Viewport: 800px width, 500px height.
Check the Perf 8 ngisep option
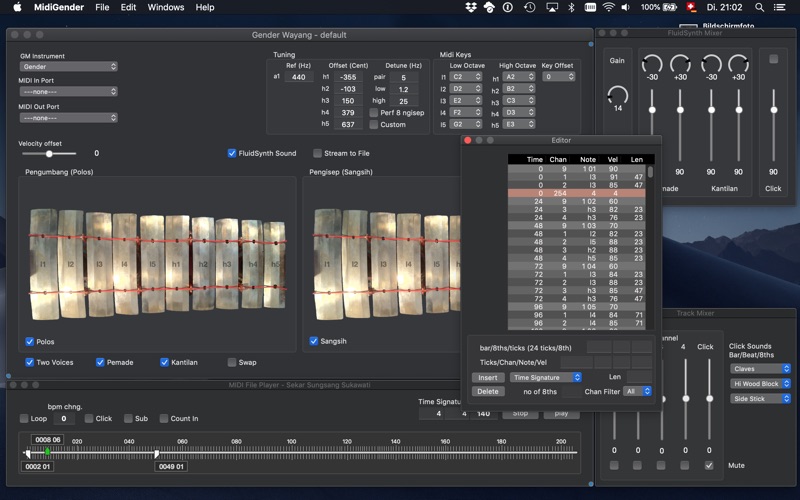point(373,112)
